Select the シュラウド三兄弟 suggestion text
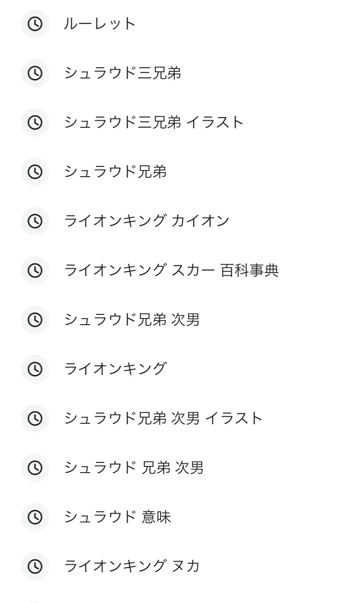 pyautogui.click(x=123, y=73)
